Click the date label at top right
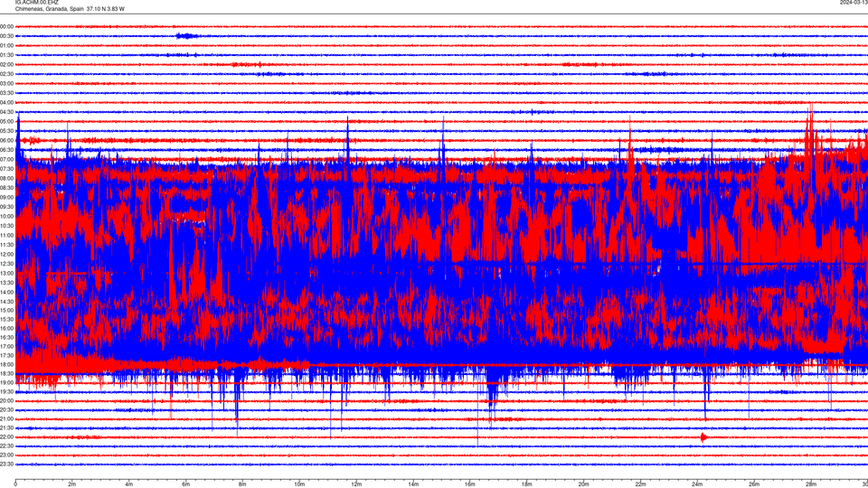Viewport: 868px width, 488px height. coord(854,2)
